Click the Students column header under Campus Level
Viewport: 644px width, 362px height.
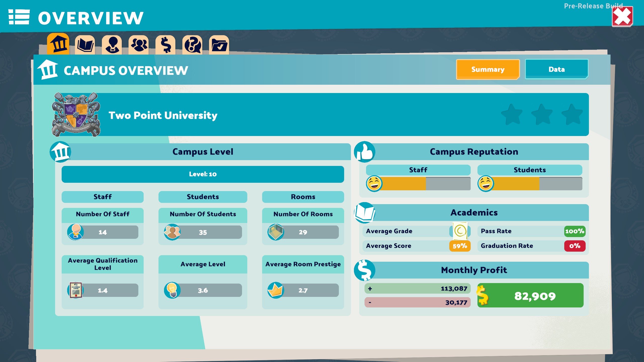[x=203, y=197]
